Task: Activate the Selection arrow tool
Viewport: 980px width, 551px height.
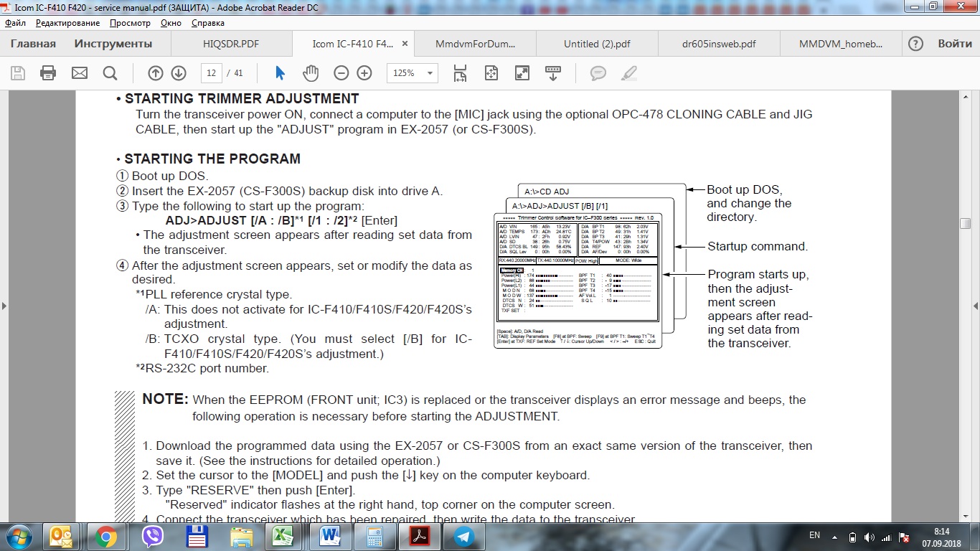Action: (280, 73)
